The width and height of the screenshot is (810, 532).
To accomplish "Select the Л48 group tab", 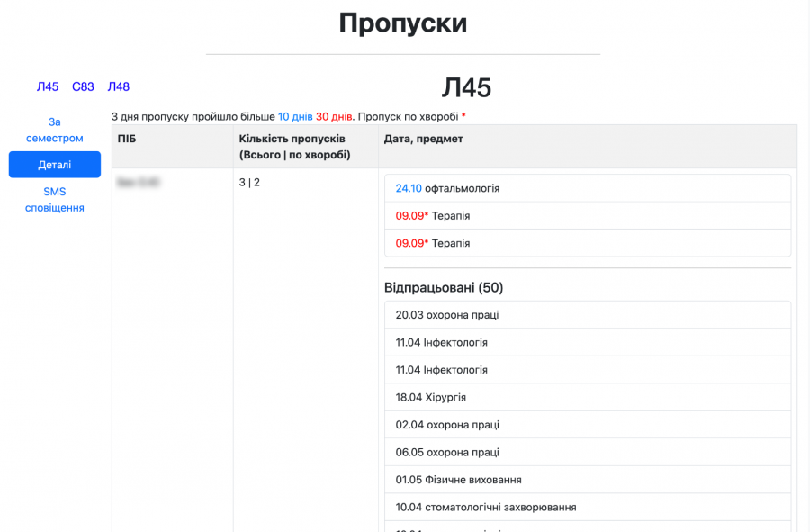I will 118,86.
